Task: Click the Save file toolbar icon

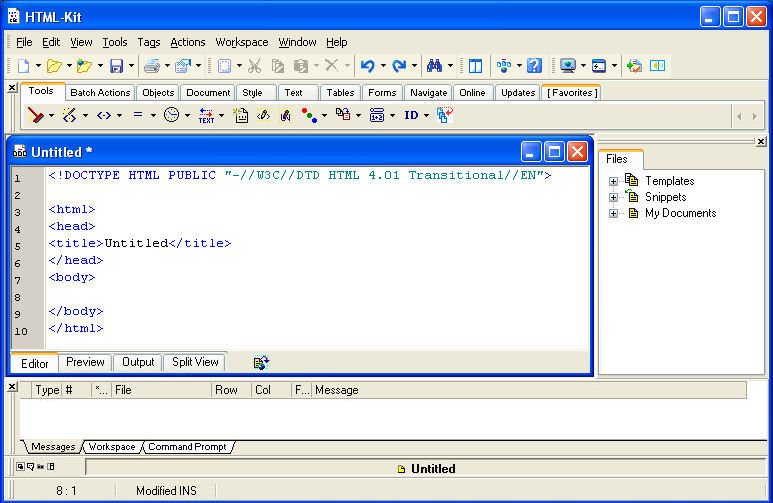Action: point(116,66)
